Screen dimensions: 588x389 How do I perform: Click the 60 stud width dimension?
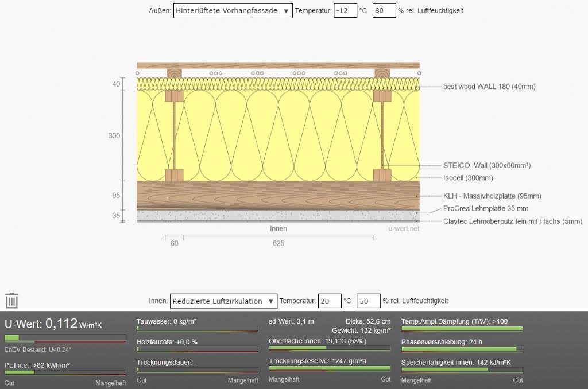point(175,244)
